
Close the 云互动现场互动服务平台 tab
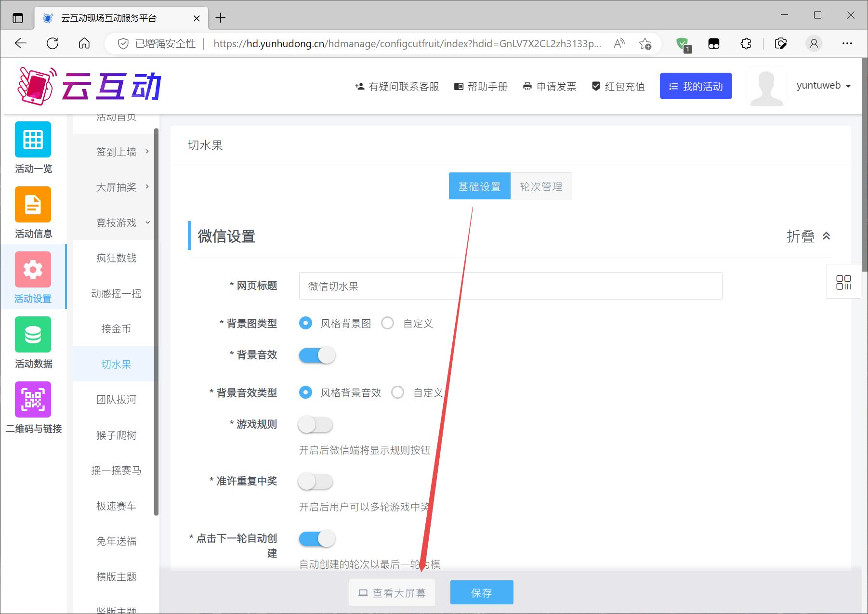197,18
